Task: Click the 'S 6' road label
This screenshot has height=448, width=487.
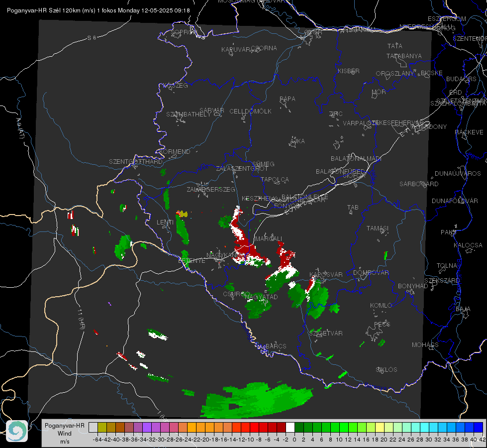Action: tap(92, 38)
